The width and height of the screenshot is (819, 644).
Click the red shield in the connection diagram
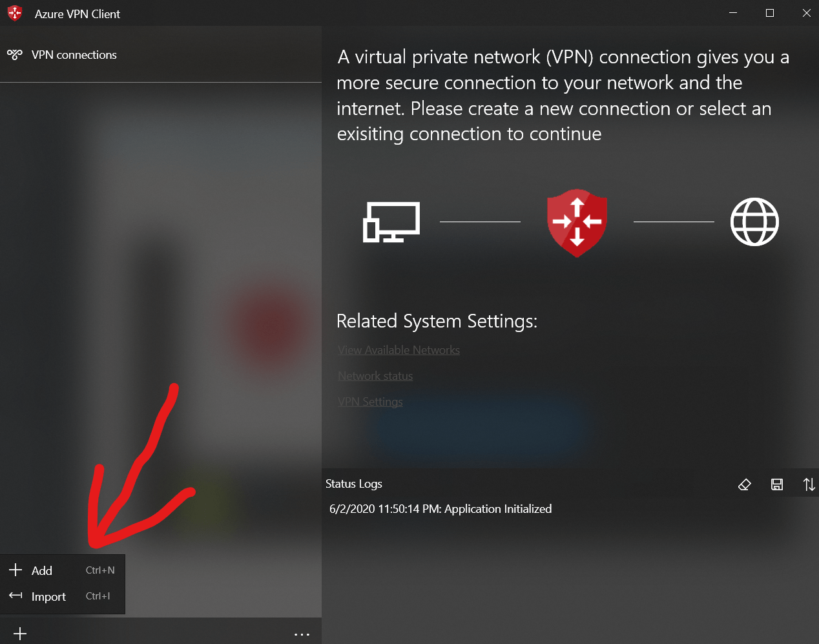[x=577, y=222]
